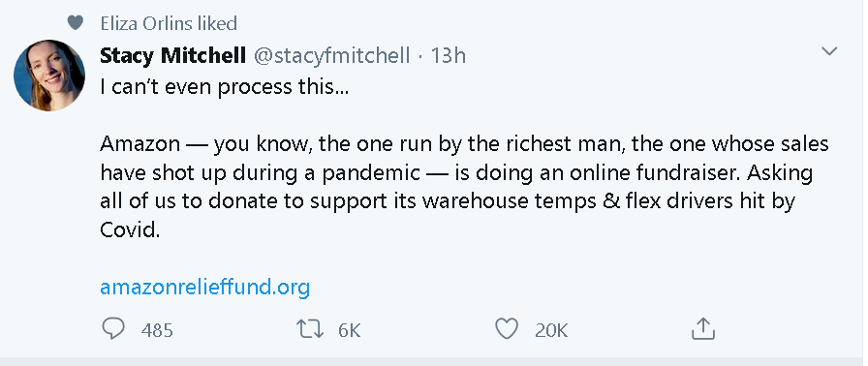Expand the tweet options chevron menu
Viewport: 868px width, 366px height.
[x=829, y=52]
